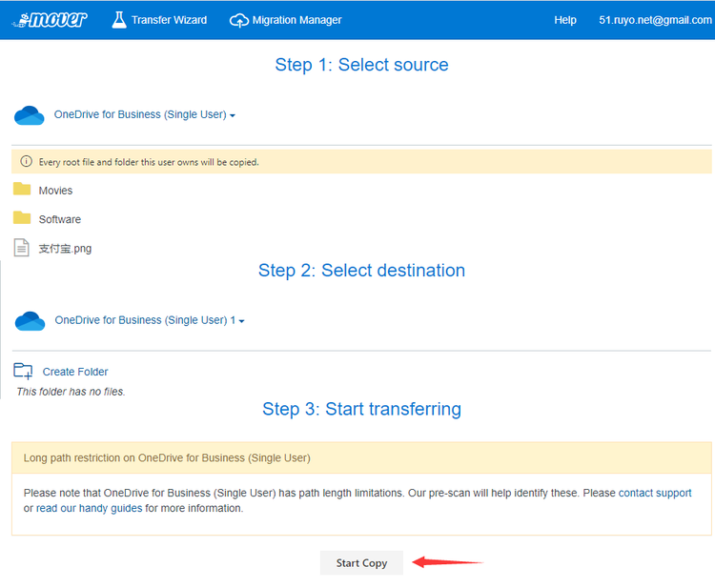
Task: Click the Movies folder icon
Action: (x=22, y=189)
